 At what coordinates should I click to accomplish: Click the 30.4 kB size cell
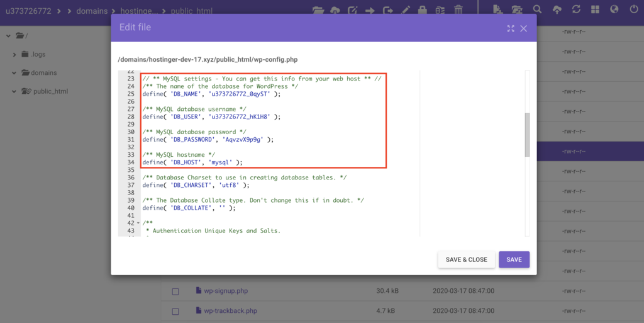click(x=387, y=290)
